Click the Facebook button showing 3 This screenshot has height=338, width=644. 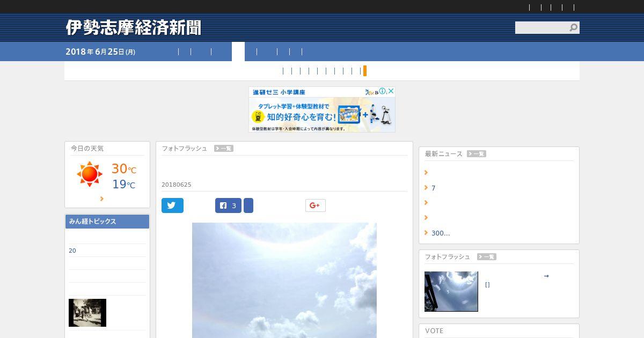coord(228,205)
